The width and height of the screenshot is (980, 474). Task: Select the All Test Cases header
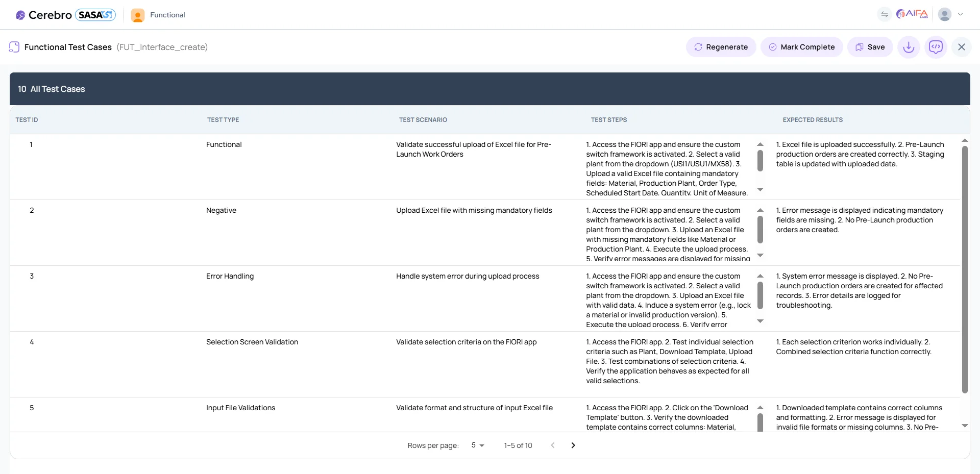pyautogui.click(x=57, y=89)
